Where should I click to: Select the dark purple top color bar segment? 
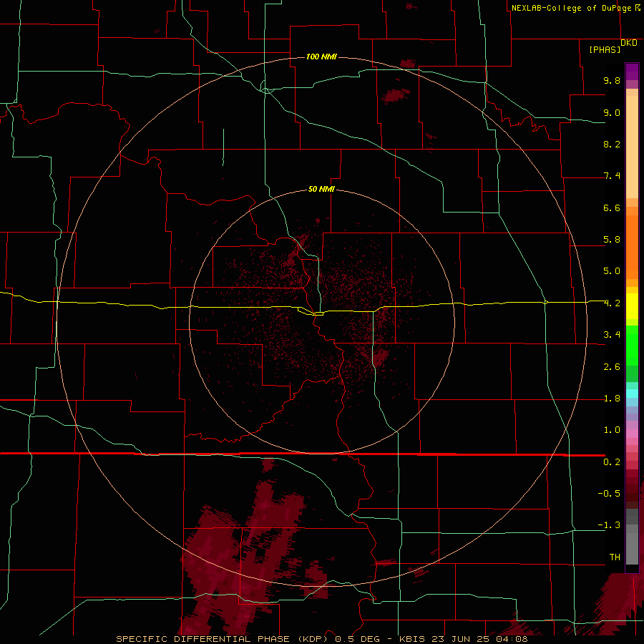pos(632,72)
